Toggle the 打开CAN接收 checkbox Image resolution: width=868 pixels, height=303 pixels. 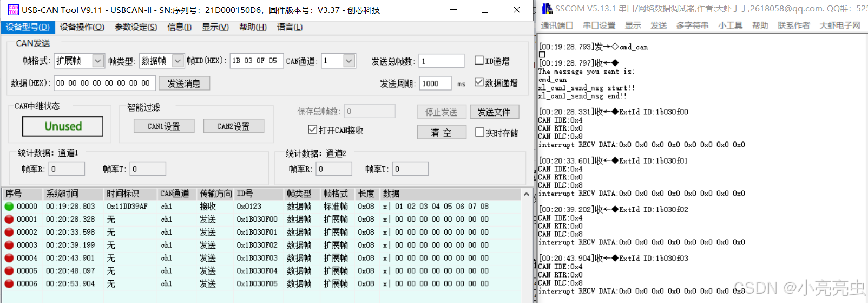pos(312,130)
